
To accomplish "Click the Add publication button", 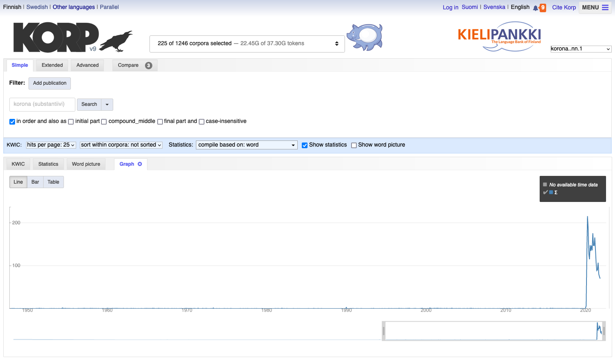I will (x=50, y=83).
